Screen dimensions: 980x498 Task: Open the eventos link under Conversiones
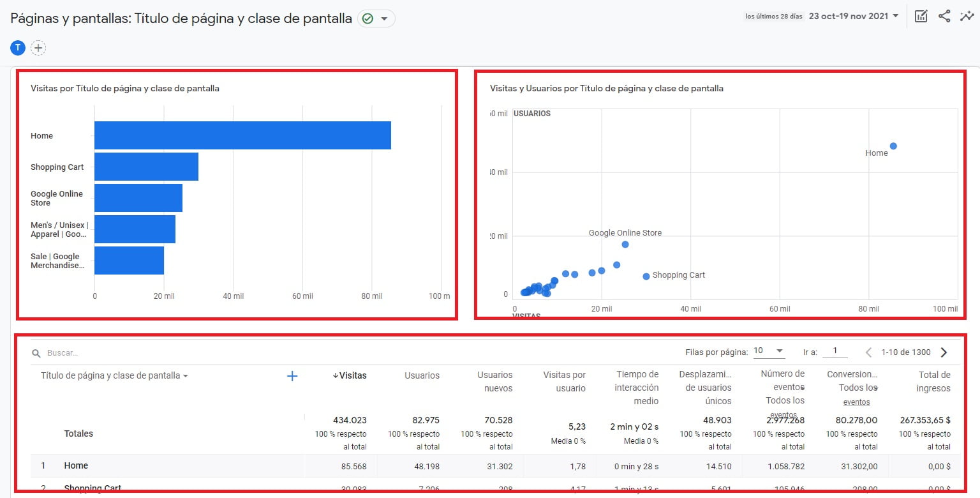coord(856,402)
